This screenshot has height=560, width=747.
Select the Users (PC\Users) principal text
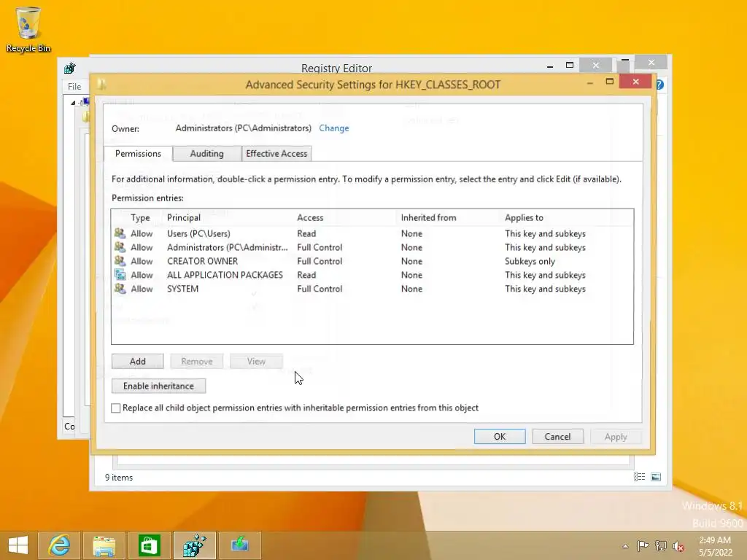tap(198, 233)
